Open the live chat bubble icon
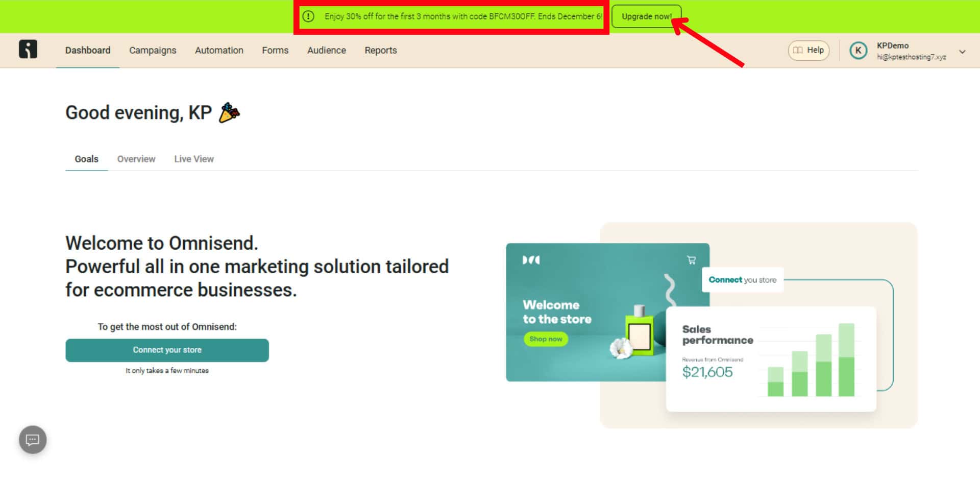 coord(33,440)
